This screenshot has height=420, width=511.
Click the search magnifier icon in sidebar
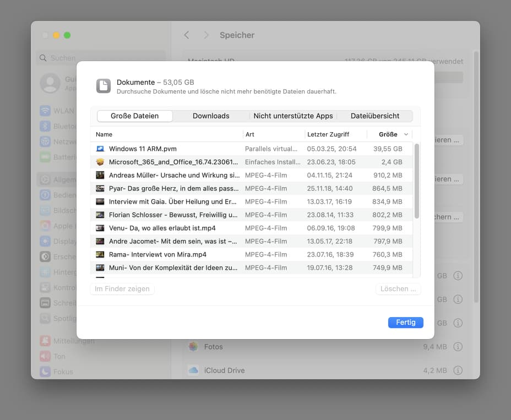click(43, 58)
